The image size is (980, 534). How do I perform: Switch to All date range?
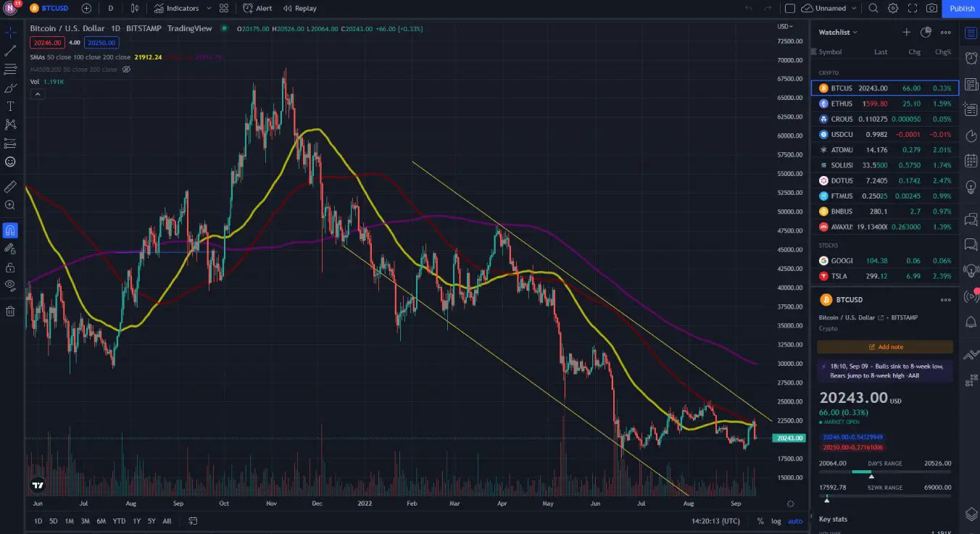click(167, 521)
